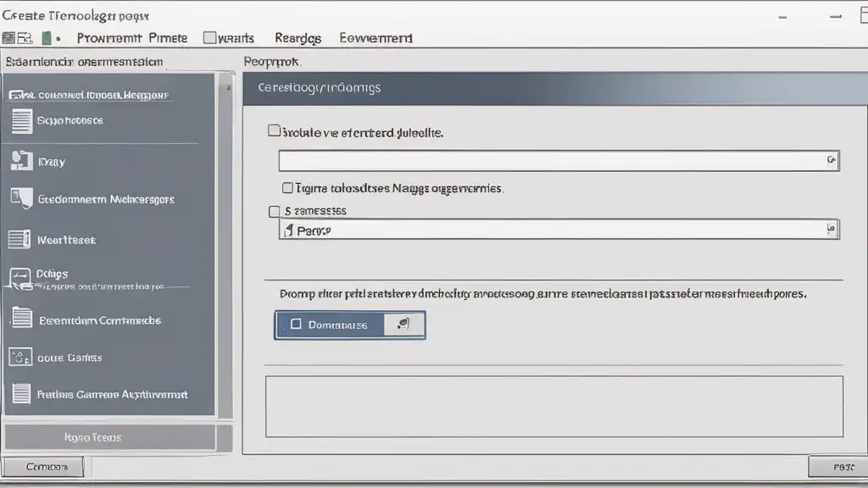868x488 pixels.
Task: Click the window title 'Create Tfenoolgrr'
Action: click(75, 15)
